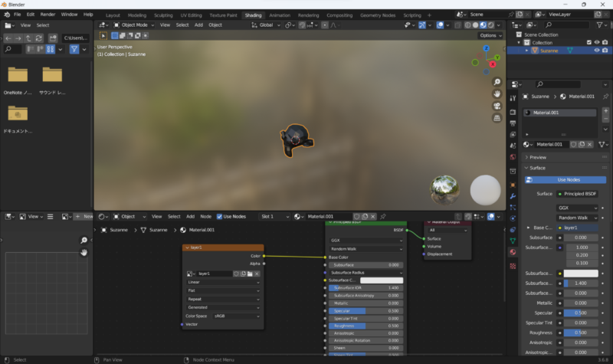Screen dimensions: 613x364
Task: Refresh the file browser listing
Action: [38, 38]
